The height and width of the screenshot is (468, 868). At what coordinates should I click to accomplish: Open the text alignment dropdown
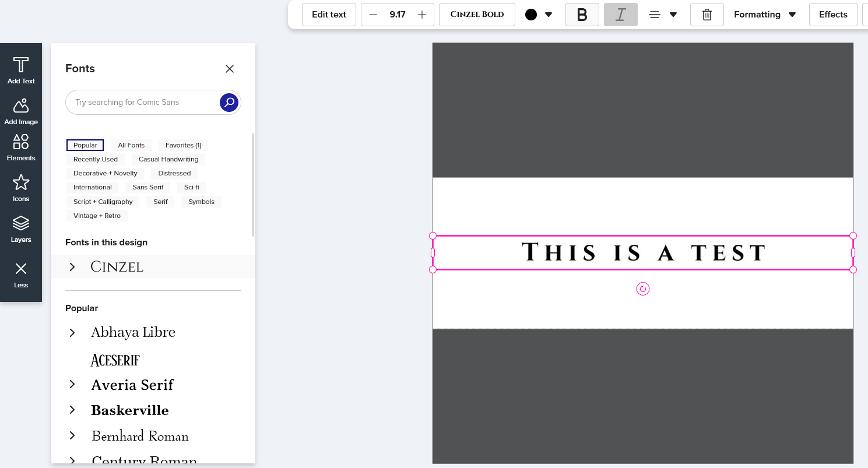click(663, 15)
